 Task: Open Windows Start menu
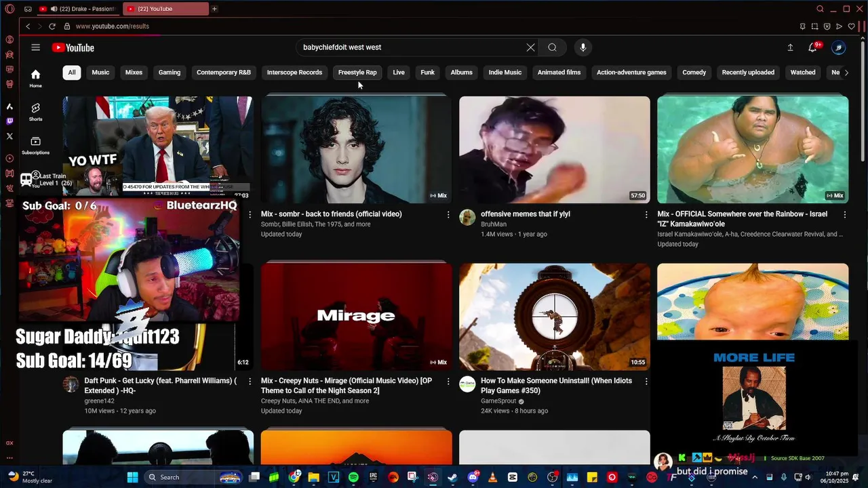132,477
